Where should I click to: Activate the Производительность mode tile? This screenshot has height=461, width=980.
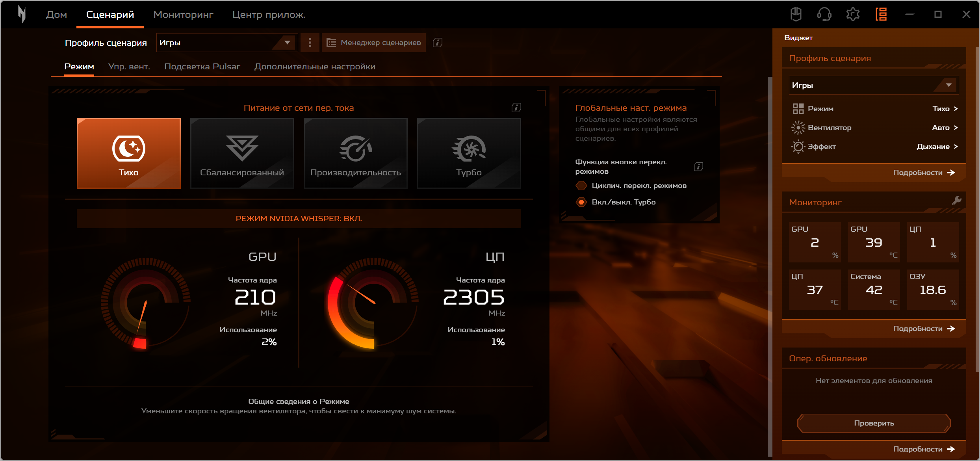[355, 153]
